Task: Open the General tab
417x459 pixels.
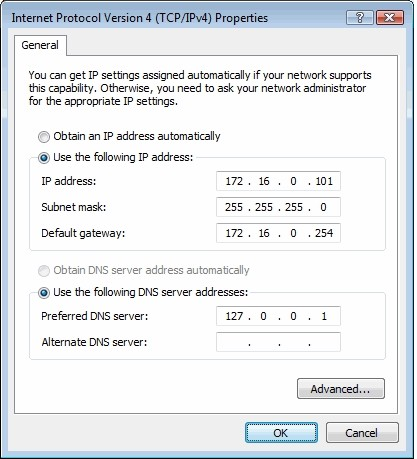Action: pos(40,45)
